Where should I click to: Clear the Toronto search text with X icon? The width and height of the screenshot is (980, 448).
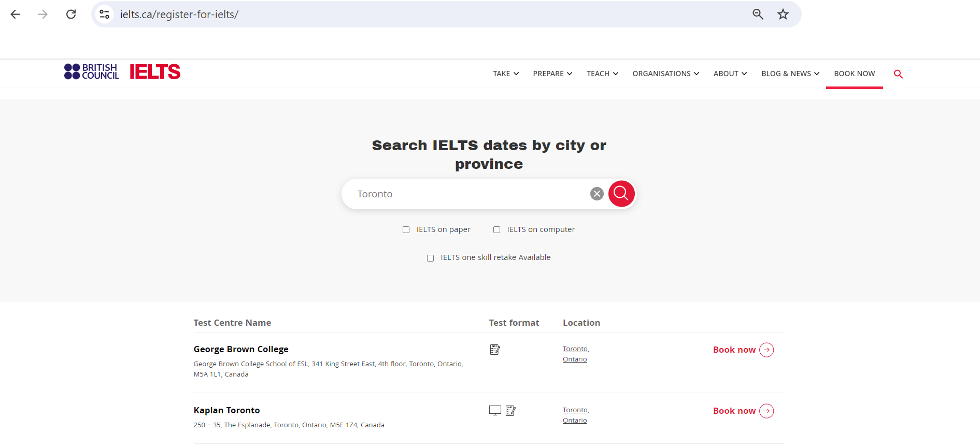pyautogui.click(x=597, y=194)
